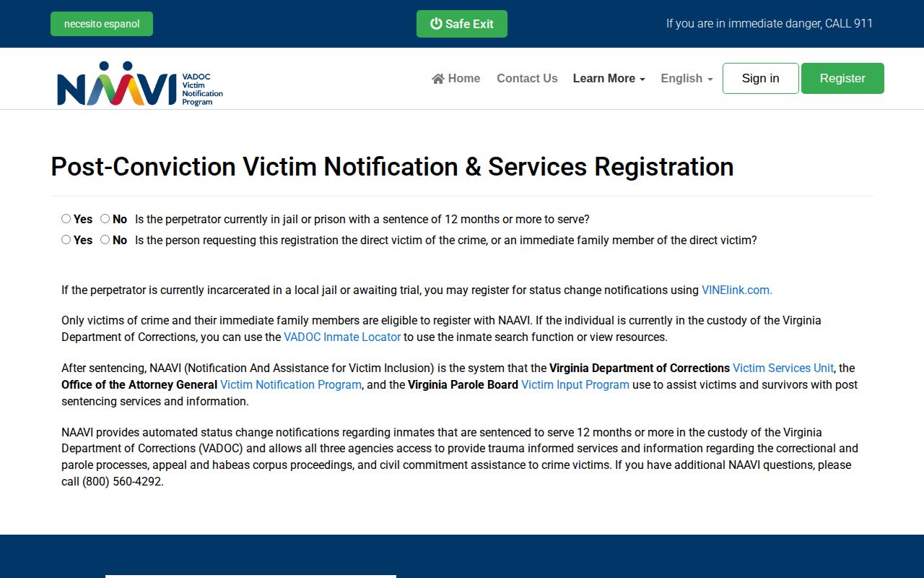Click the Sign in button
924x578 pixels.
coord(761,78)
